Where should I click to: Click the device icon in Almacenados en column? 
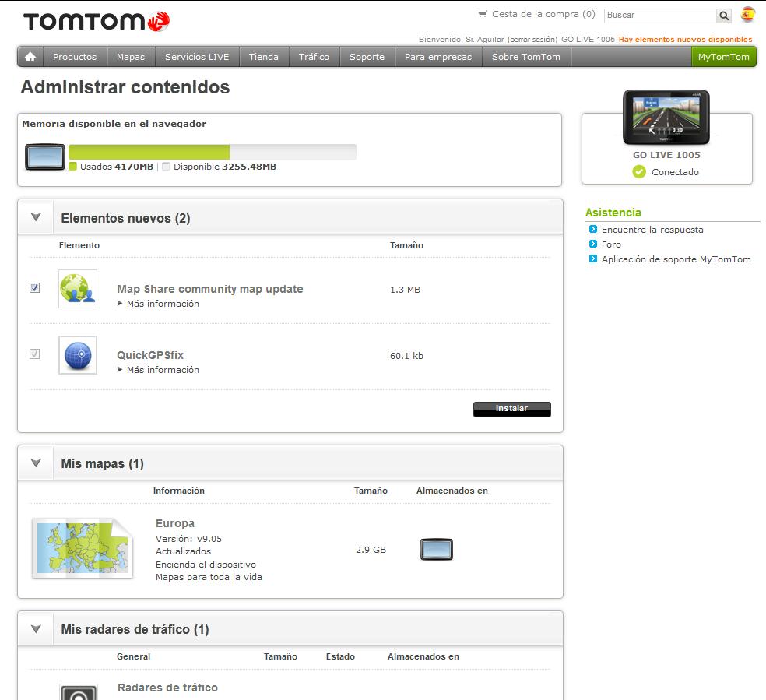point(436,550)
